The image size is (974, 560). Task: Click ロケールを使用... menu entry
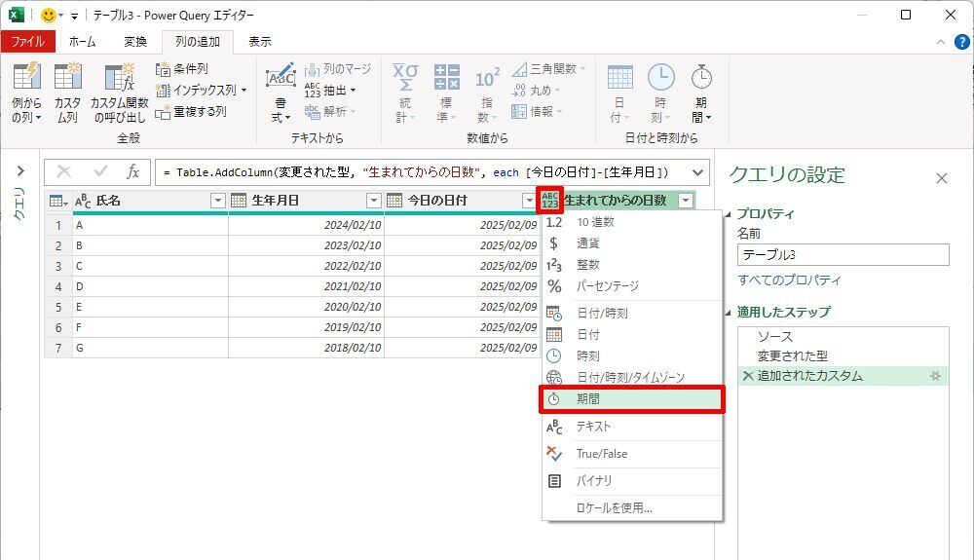[x=632, y=508]
